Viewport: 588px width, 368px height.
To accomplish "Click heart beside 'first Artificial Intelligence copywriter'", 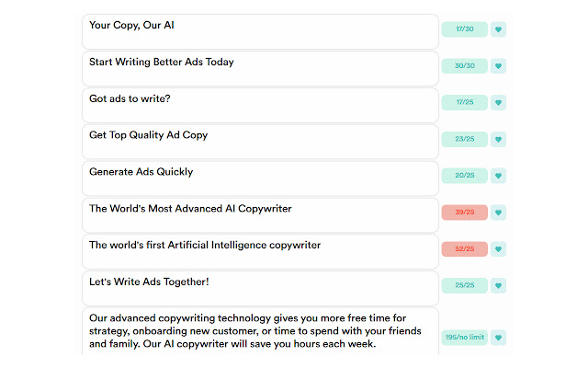I will pyautogui.click(x=499, y=248).
